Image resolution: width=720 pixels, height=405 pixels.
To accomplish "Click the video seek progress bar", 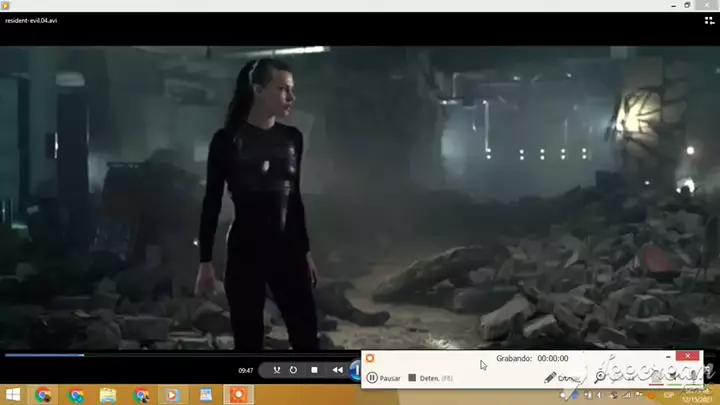I will click(x=180, y=354).
